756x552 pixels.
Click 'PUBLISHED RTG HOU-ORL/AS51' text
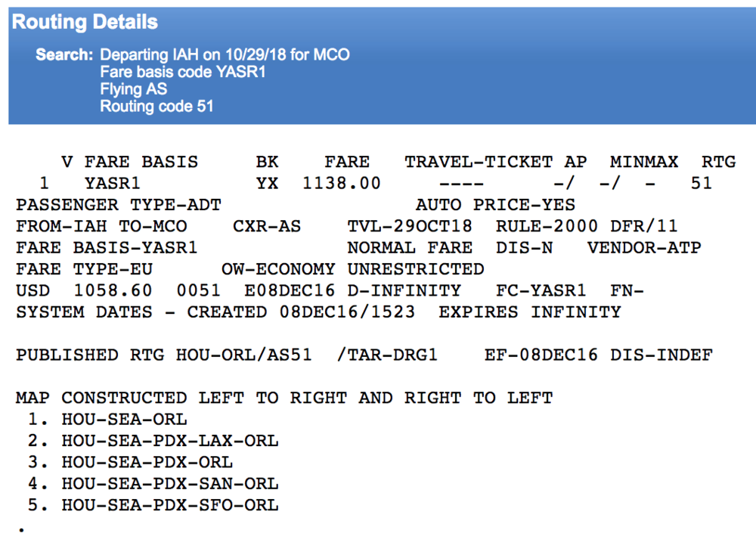[x=163, y=355]
